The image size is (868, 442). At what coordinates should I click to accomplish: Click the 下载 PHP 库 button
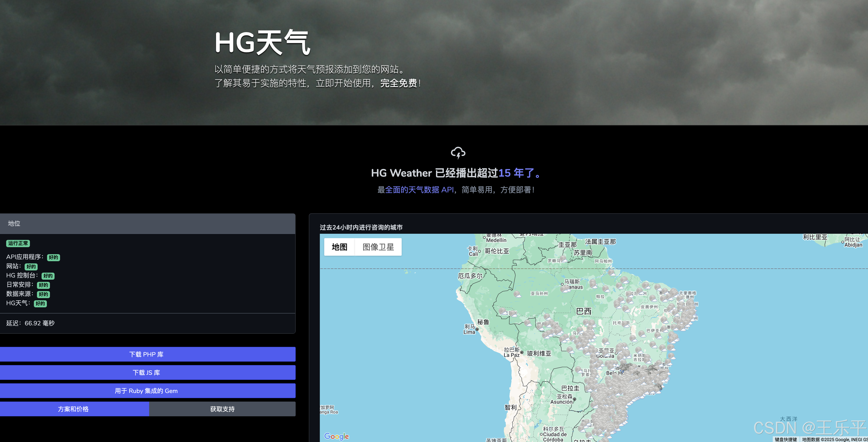146,354
